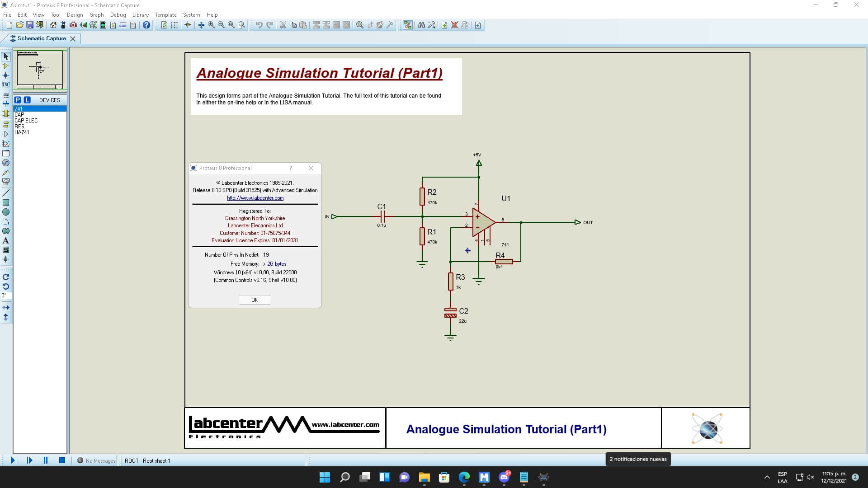Image resolution: width=868 pixels, height=488 pixels.
Task: Open File Explorer from the taskbar
Action: tap(424, 477)
